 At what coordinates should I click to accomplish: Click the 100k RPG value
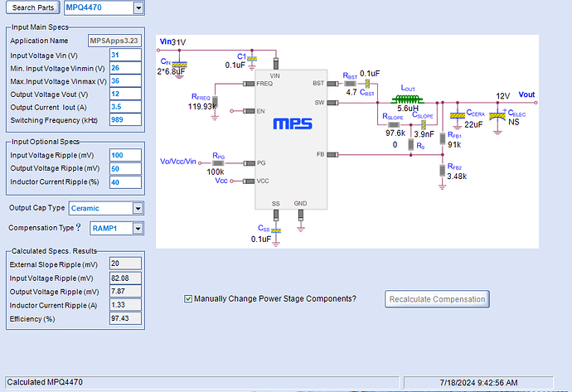216,172
